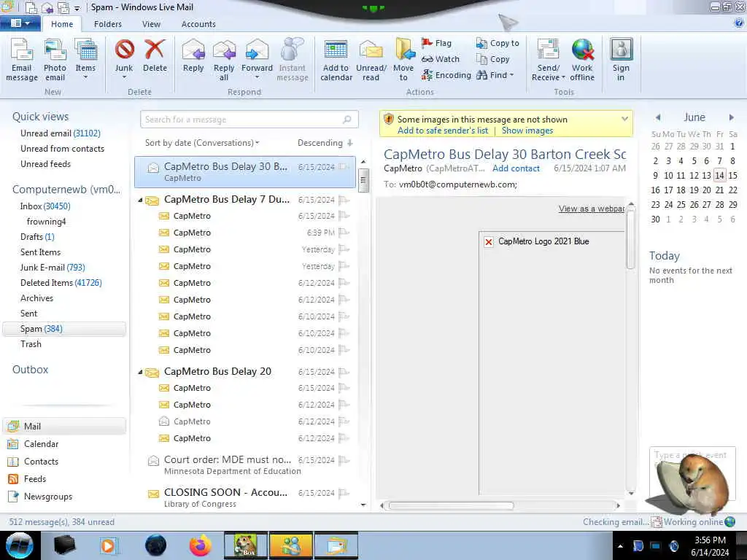This screenshot has height=560, width=747.
Task: Switch to the View ribbon tab
Action: 151,24
